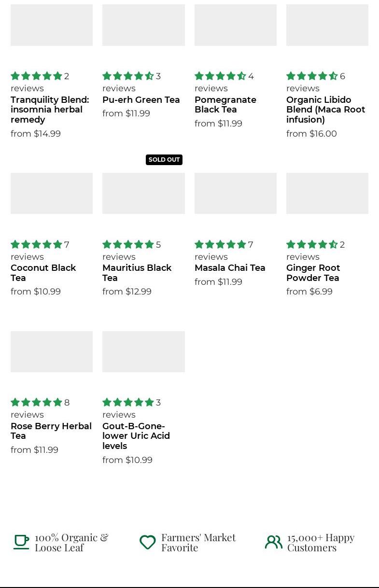This screenshot has width=379, height=588.
Task: Click Sold Out badge on Mauritius tea
Action: 164,160
